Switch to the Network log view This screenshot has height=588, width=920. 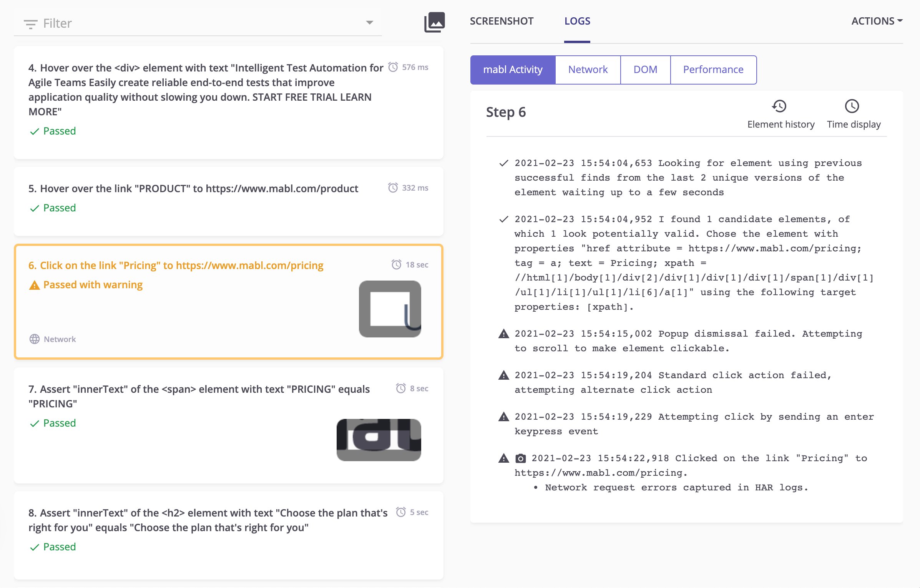point(588,70)
